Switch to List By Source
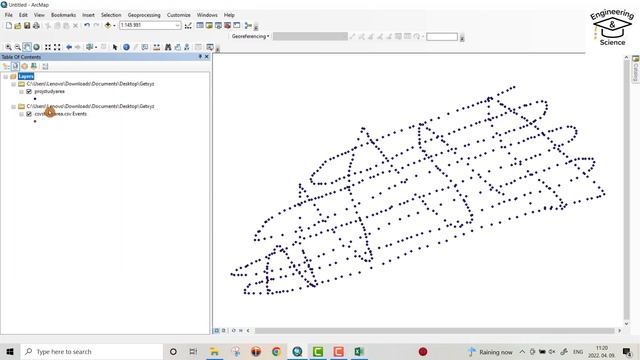 [15, 66]
